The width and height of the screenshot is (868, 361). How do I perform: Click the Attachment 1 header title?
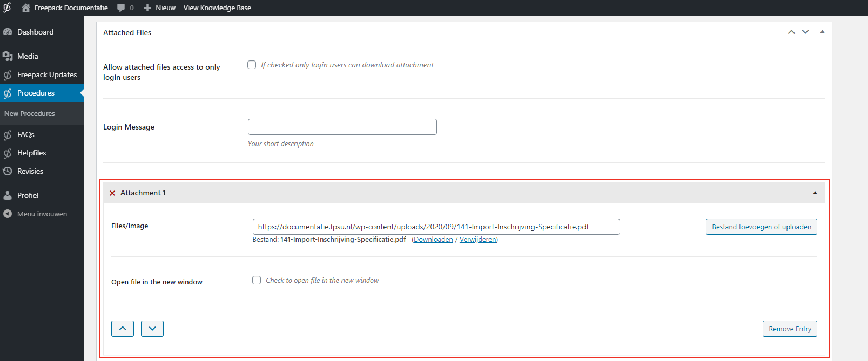pyautogui.click(x=143, y=193)
